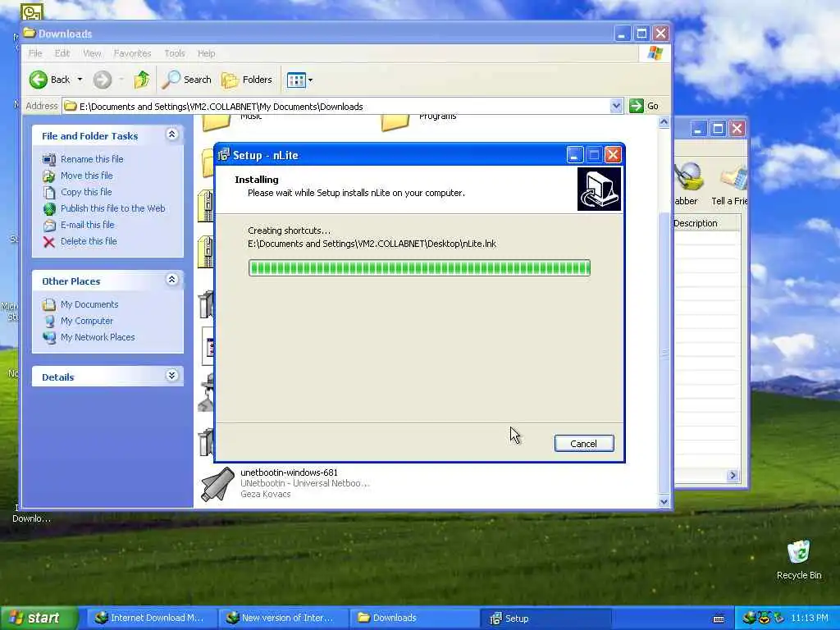The height and width of the screenshot is (630, 840).
Task: Collapse the File and Folder Tasks panel
Action: 172,135
